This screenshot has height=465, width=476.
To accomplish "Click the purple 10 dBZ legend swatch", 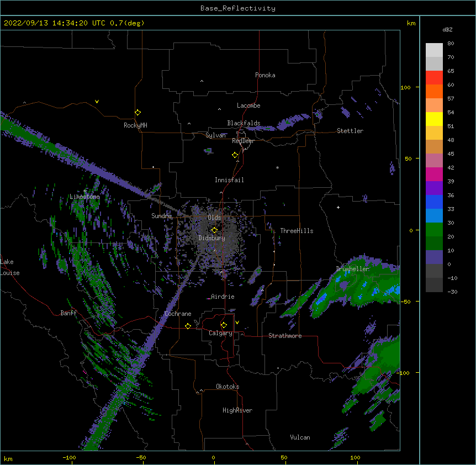I will [434, 257].
